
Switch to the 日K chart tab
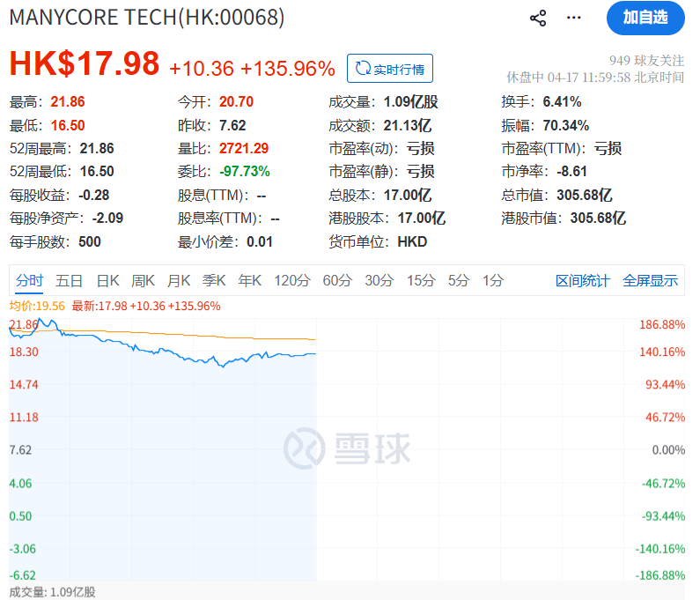tap(107, 280)
